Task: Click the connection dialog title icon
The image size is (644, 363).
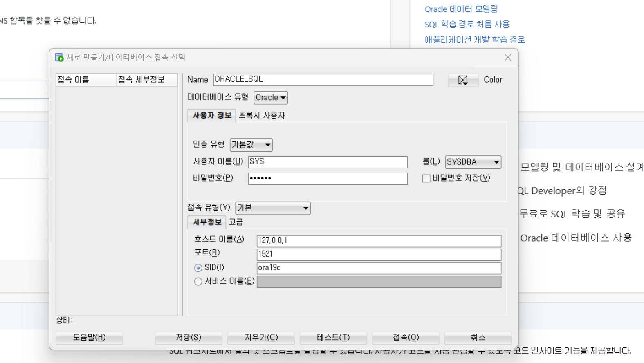Action: coord(59,58)
